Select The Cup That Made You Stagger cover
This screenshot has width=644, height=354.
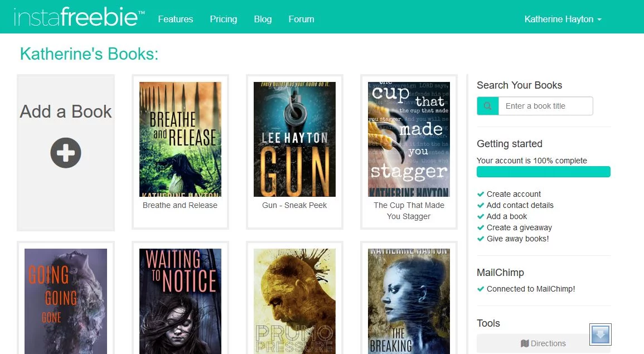coord(409,139)
